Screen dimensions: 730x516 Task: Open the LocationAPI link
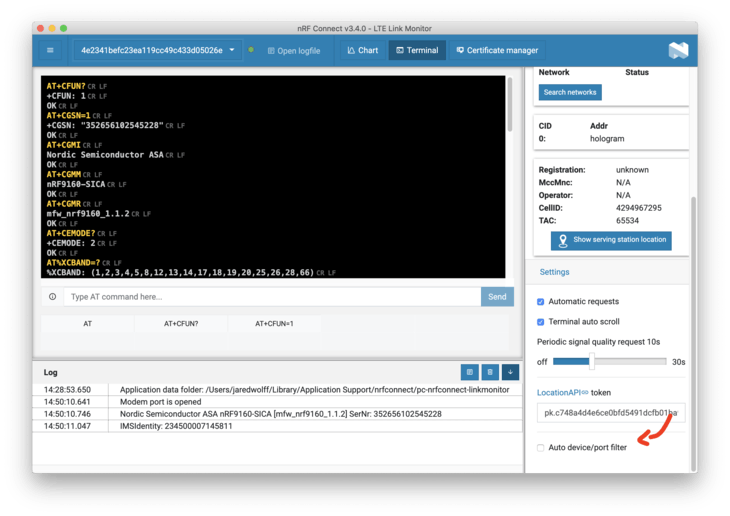(x=562, y=393)
